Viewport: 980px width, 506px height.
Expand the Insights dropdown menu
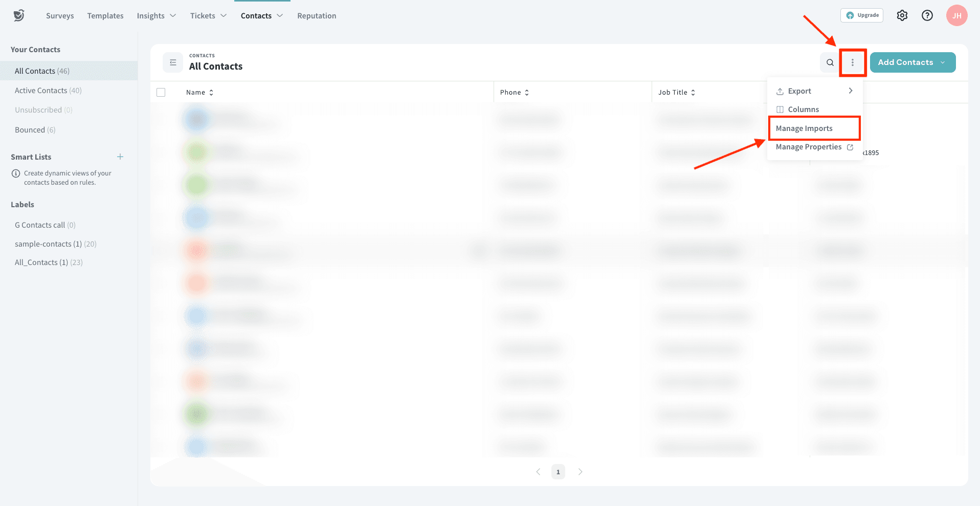[156, 16]
